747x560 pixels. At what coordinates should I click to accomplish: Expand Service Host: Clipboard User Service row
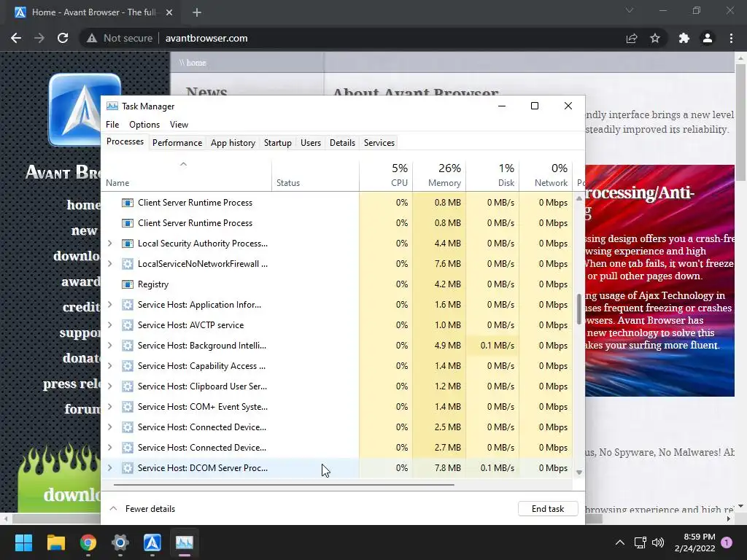tap(110, 386)
